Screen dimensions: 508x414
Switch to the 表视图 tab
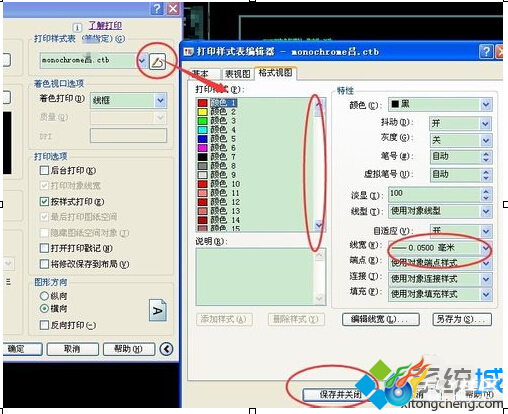[x=237, y=74]
